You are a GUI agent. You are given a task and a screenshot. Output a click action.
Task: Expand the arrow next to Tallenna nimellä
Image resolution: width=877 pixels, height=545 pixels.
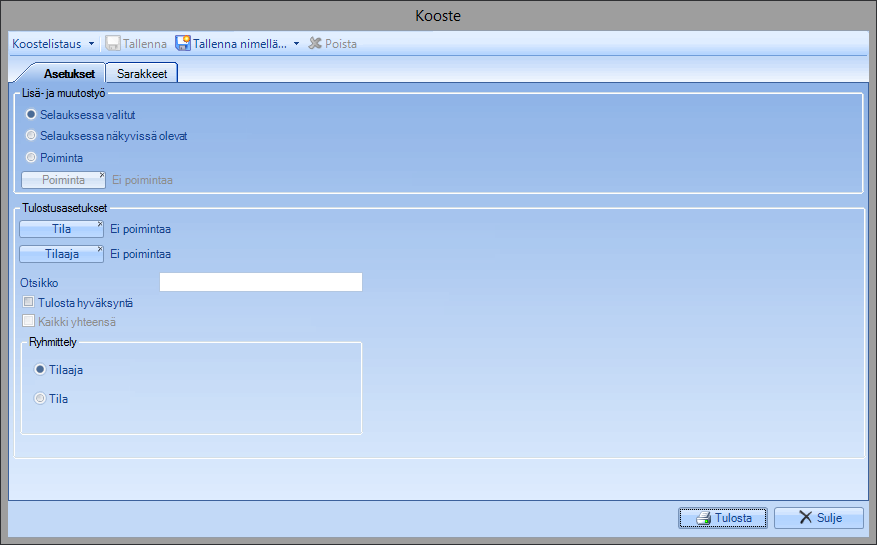(296, 44)
